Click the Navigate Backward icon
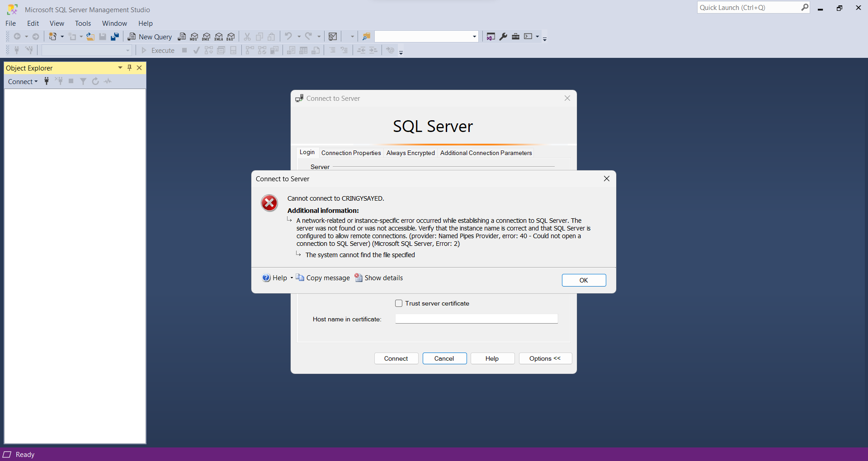 (17, 37)
